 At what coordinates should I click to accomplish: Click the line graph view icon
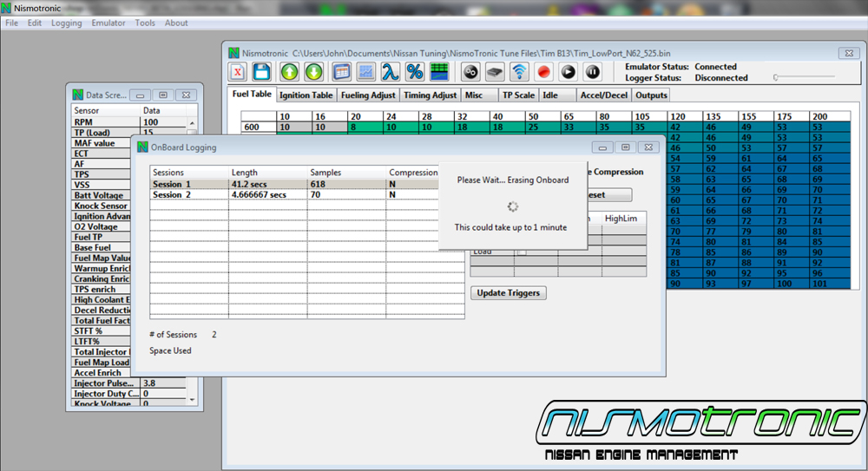365,72
